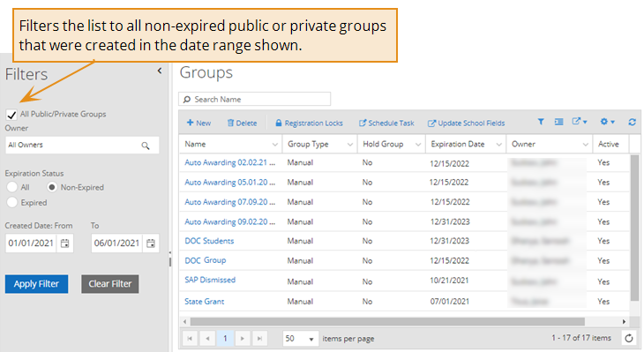The height and width of the screenshot is (352, 644).
Task: Open the Auto Awarding 02.02.21 group
Action: (229, 162)
